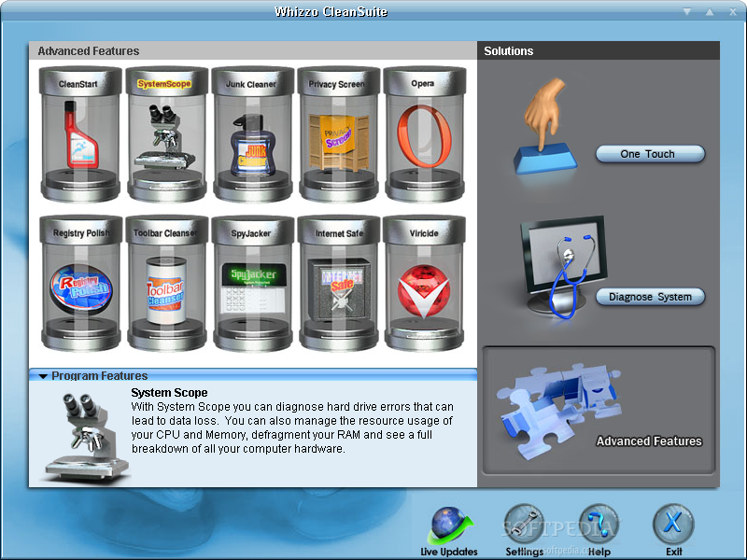Click the pointing hand One Touch icon
The image size is (747, 560).
(545, 127)
